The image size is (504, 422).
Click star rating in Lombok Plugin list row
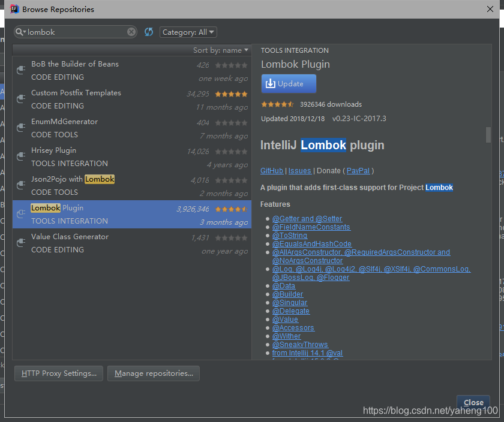click(231, 209)
